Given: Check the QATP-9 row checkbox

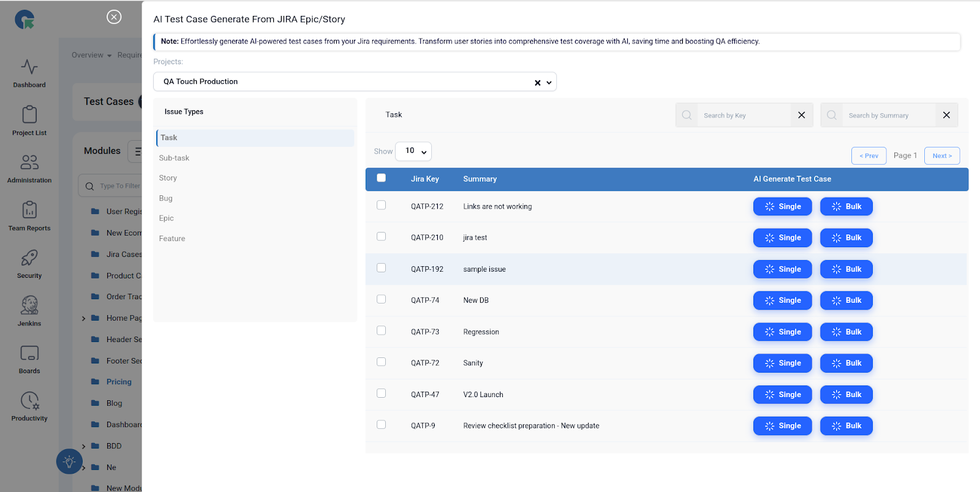Looking at the screenshot, I should [x=381, y=425].
